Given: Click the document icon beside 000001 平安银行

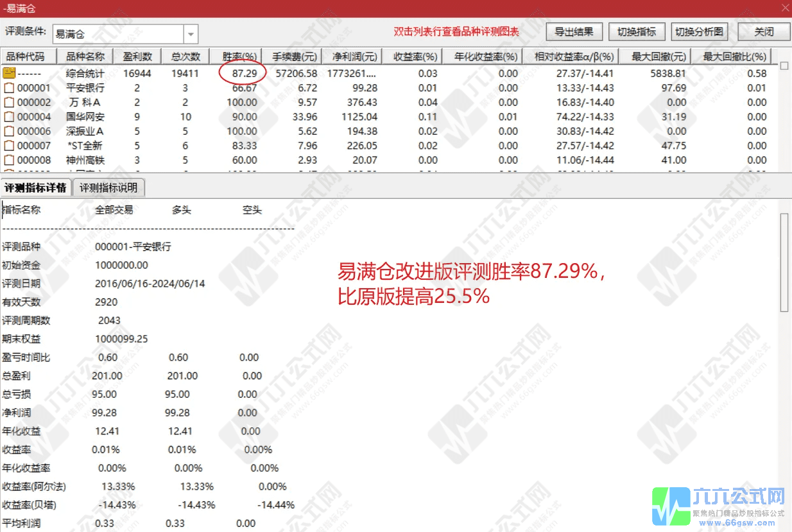Looking at the screenshot, I should (9, 88).
